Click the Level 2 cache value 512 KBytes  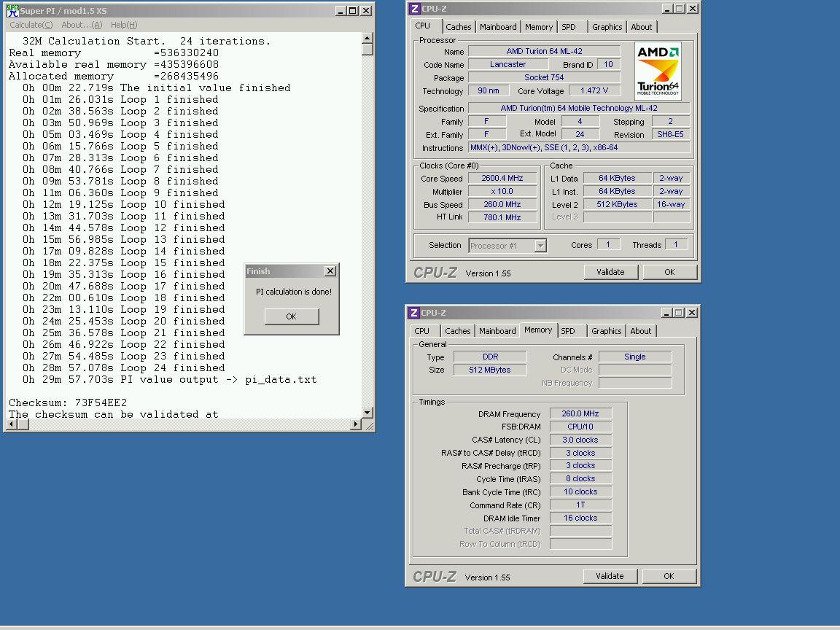point(617,205)
